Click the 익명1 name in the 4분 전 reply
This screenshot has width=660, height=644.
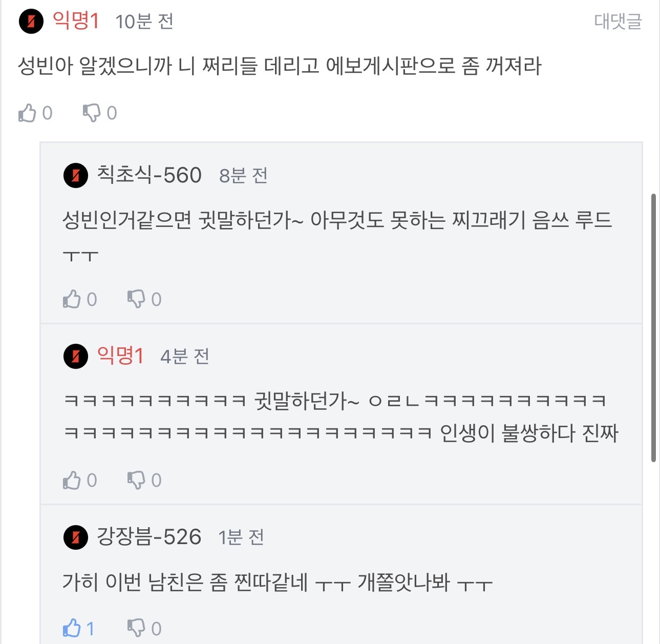pos(120,356)
